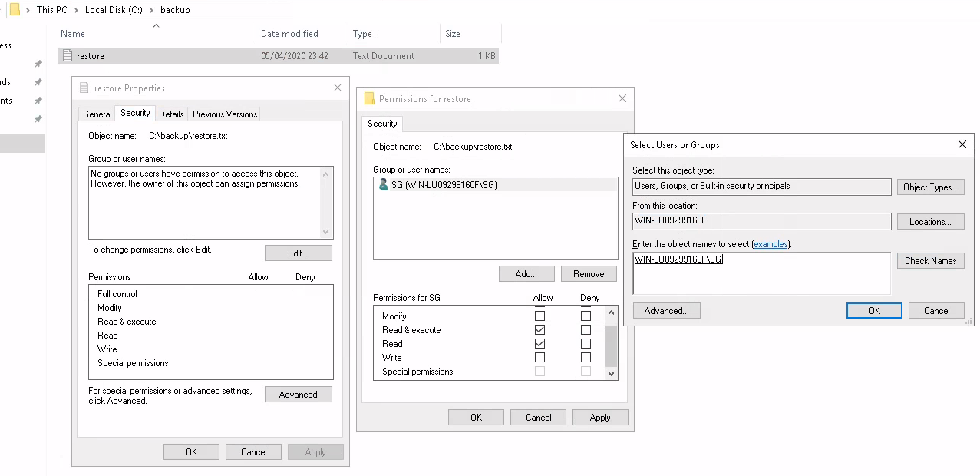Open the examples hyperlink
Image resolution: width=980 pixels, height=476 pixels.
[x=770, y=244]
